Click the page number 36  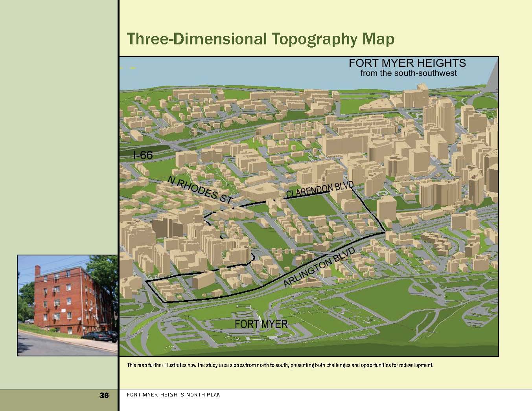[104, 395]
